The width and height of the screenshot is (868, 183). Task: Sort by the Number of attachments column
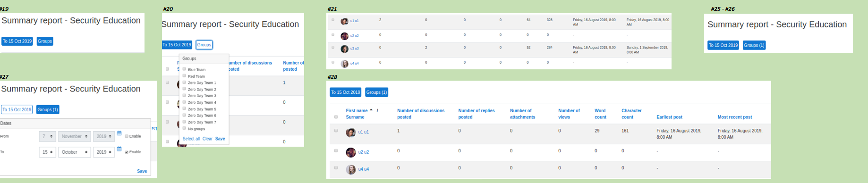522,114
